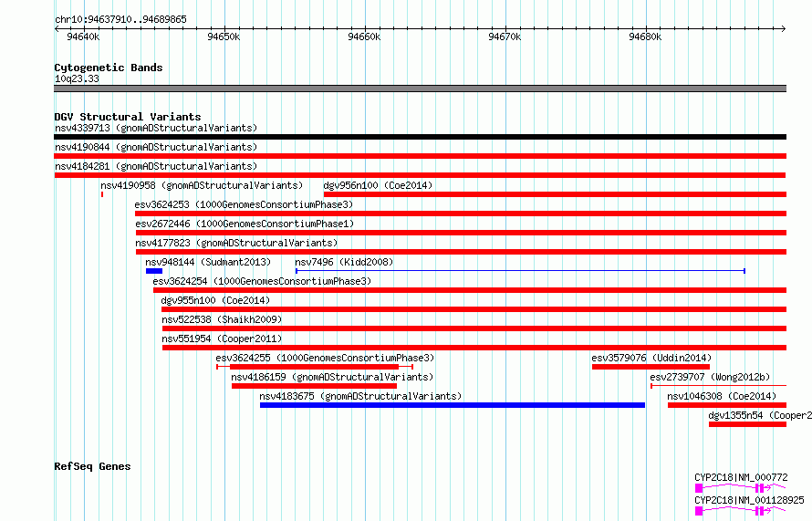Open esv3624254 1000GenomesConsortiumPhase3 label
This screenshot has width=812, height=521.
(262, 281)
